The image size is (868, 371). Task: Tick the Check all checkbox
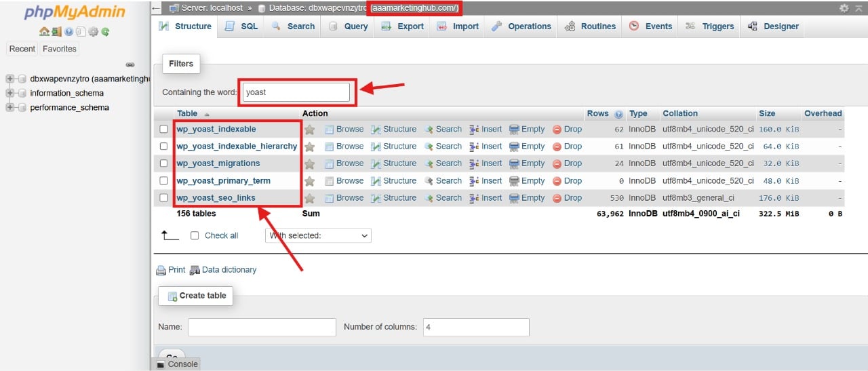195,235
